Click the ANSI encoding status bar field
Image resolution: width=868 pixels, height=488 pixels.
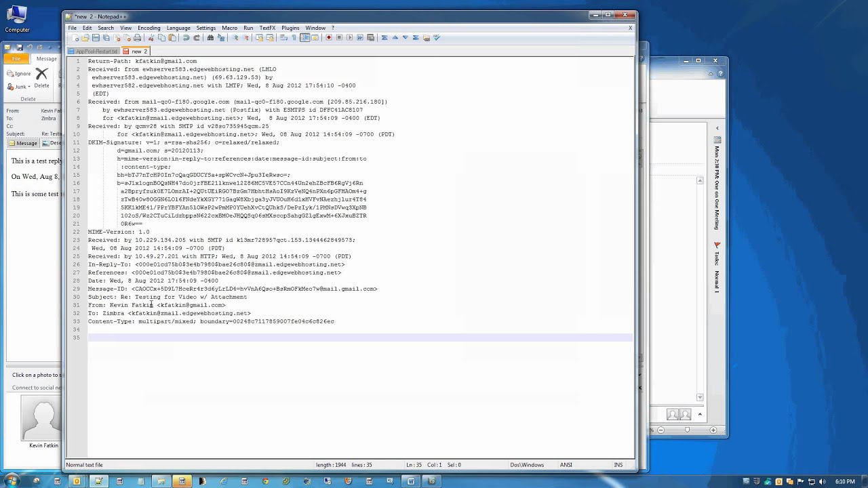(x=566, y=465)
